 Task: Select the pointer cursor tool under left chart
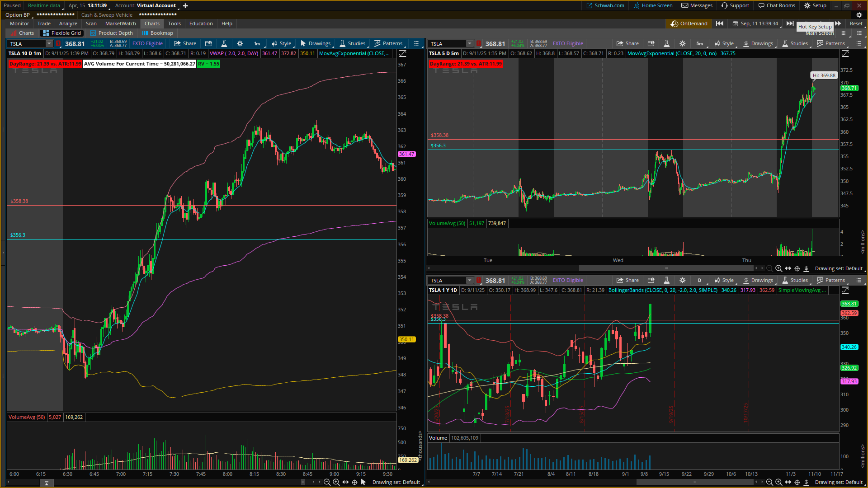click(363, 482)
